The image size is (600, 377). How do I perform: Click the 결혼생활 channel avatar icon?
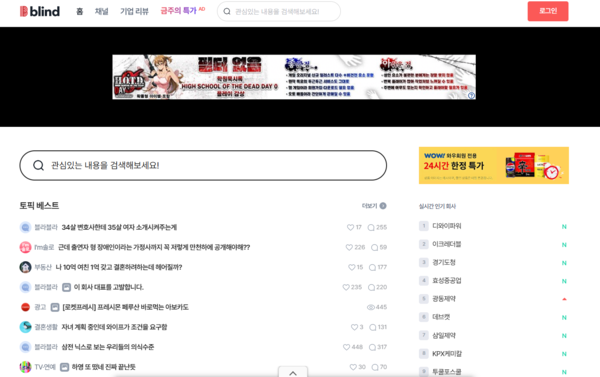pos(25,327)
